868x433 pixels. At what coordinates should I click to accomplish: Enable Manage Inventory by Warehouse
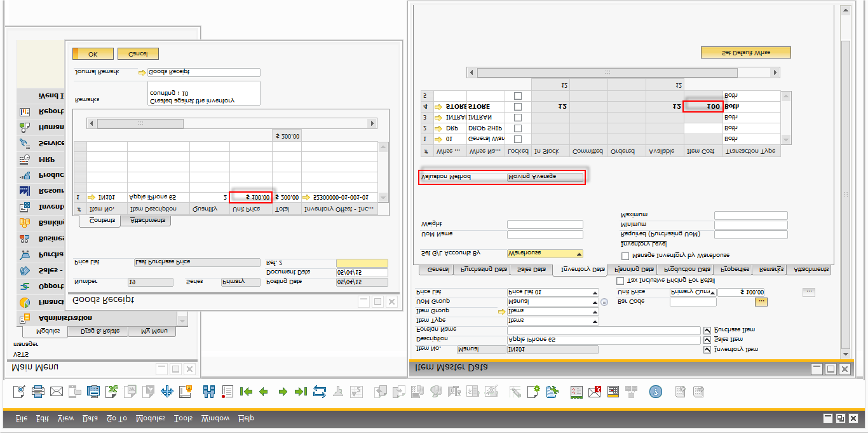coord(625,256)
